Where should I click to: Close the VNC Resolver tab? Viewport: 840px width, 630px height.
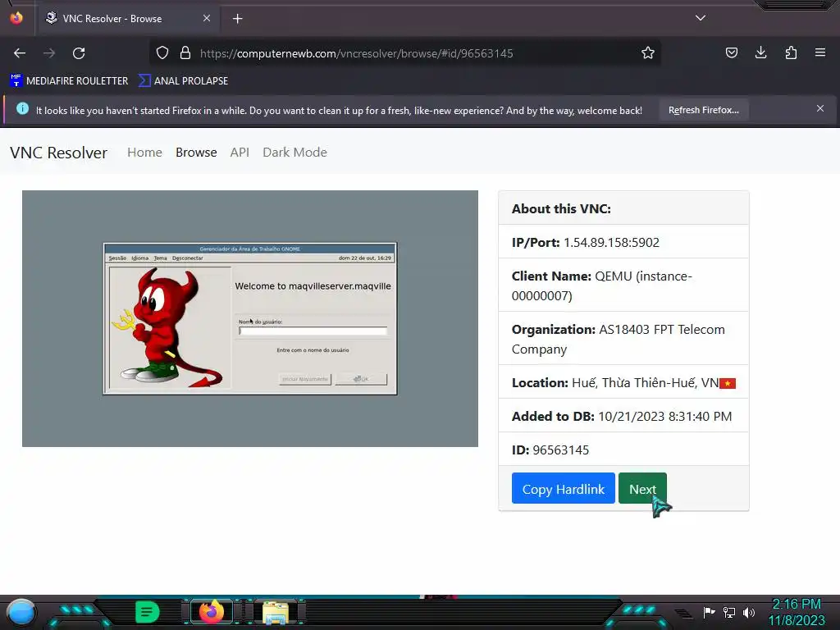[207, 18]
